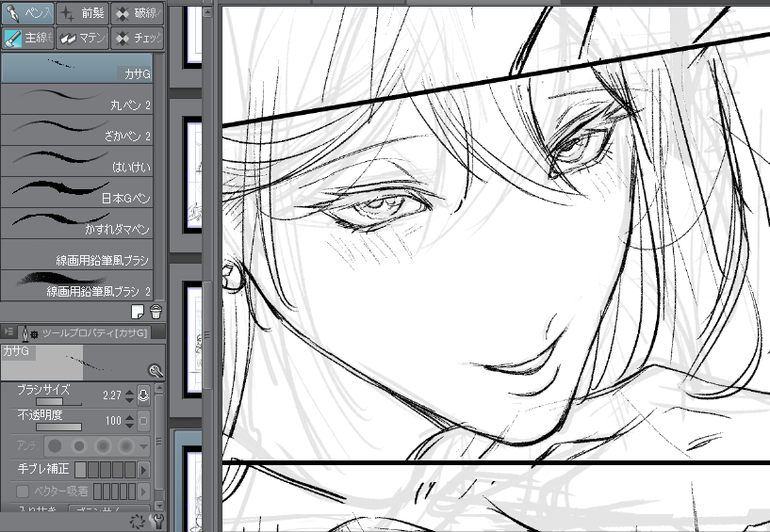The width and height of the screenshot is (770, 532).
Task: Decrease opacity value with down arrow
Action: [130, 425]
